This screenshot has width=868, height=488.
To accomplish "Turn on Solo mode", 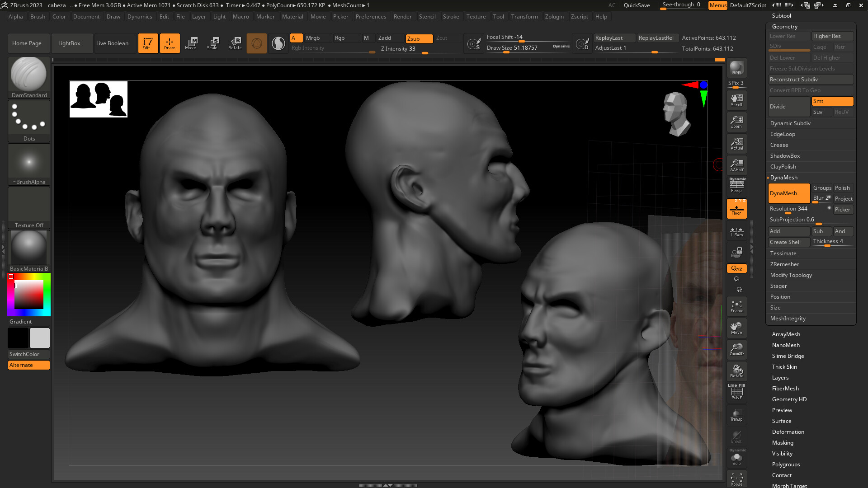I will coord(736,456).
